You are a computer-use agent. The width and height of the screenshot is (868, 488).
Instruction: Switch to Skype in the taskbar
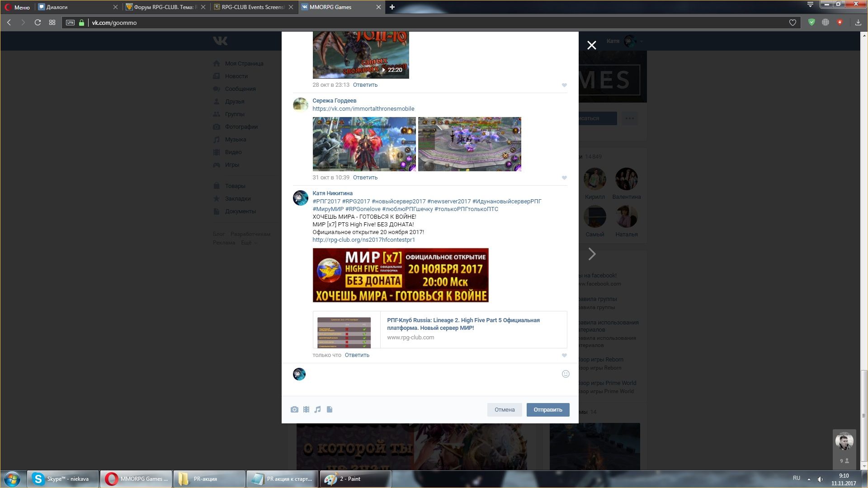click(x=63, y=479)
